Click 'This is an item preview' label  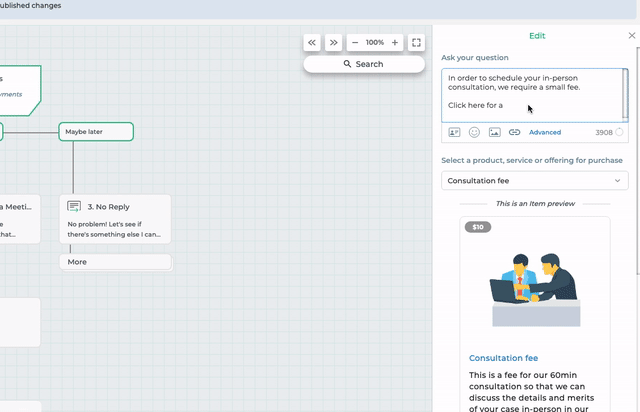(535, 203)
